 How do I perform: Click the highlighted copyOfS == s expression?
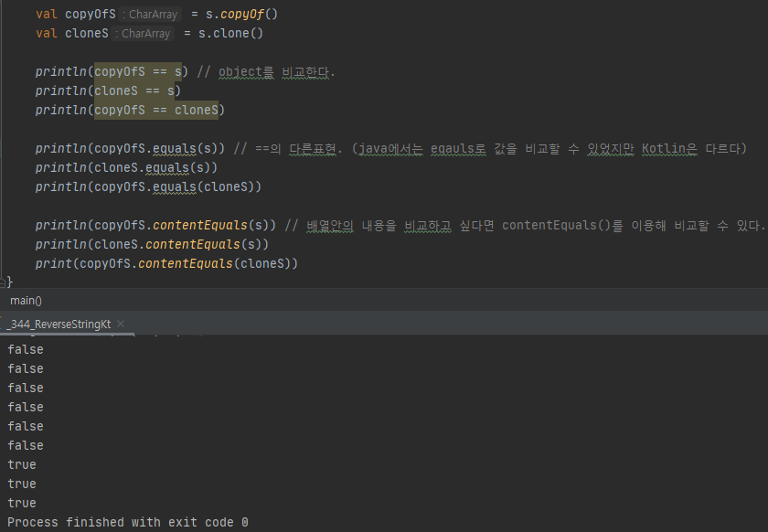[138, 71]
